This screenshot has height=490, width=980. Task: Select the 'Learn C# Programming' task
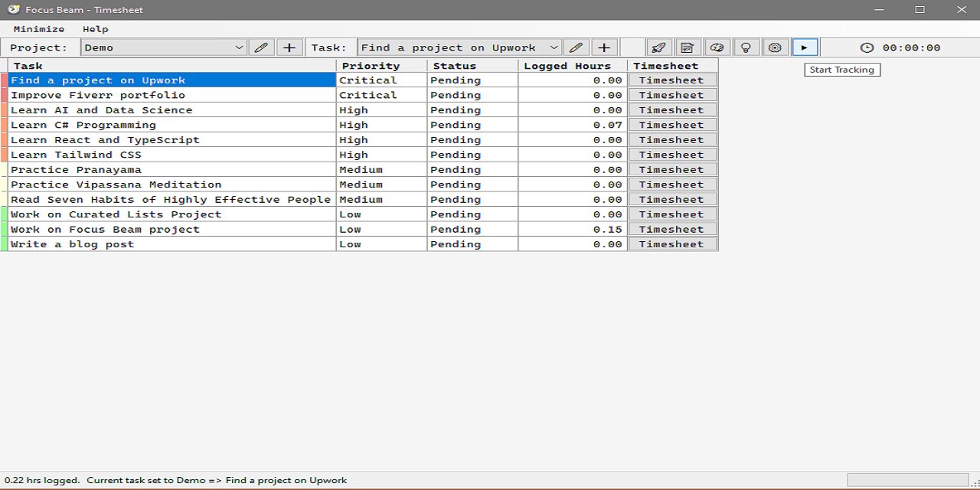click(171, 125)
